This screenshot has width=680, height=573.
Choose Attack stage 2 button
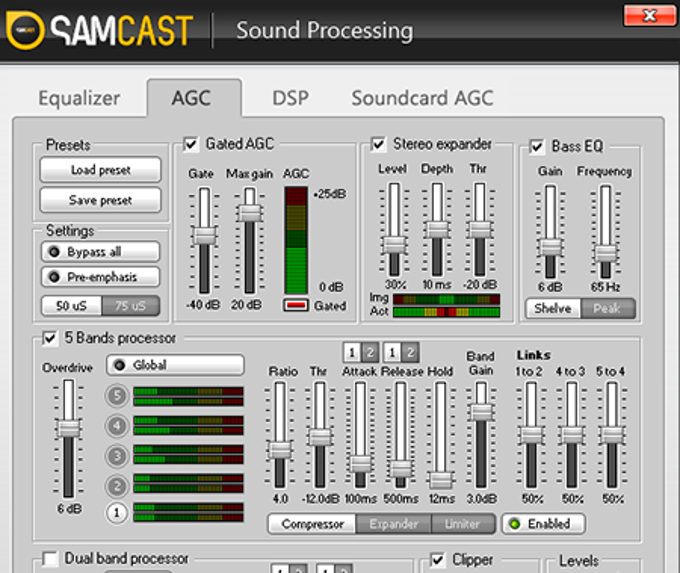point(370,352)
